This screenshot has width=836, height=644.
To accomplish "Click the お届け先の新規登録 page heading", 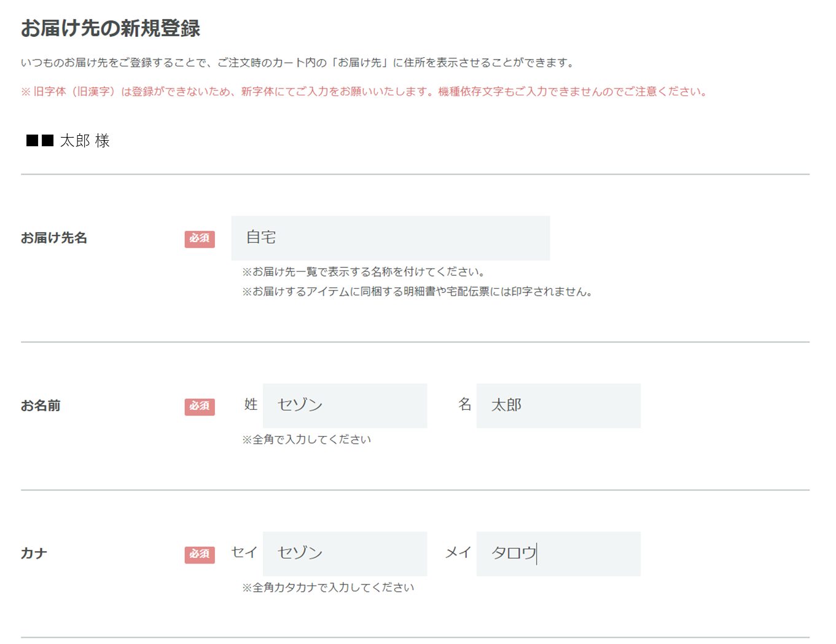I will (111, 28).
